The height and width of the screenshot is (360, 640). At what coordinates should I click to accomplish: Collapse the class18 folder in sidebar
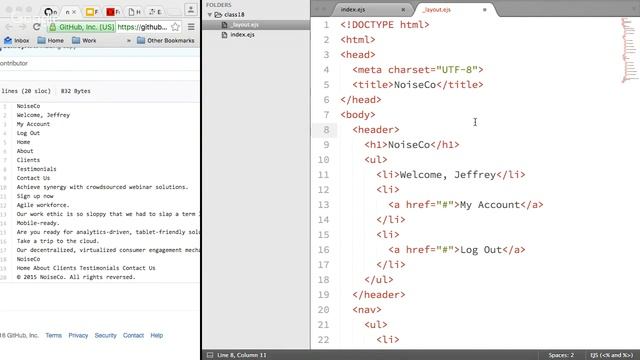210,15
